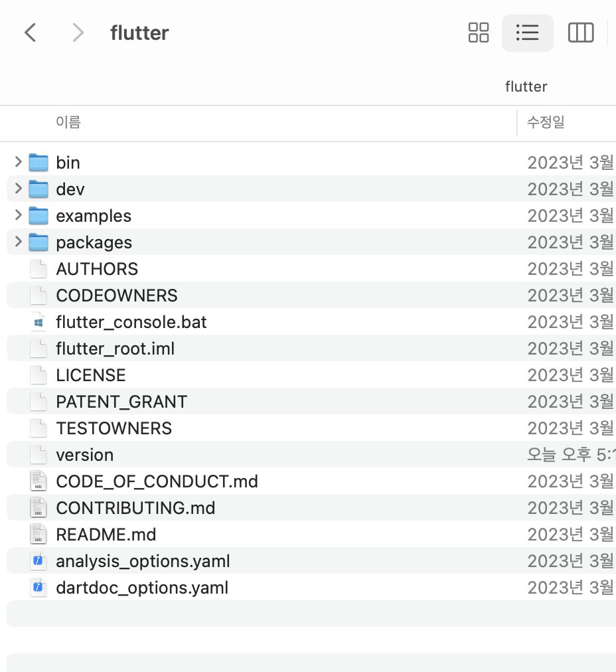Click the AUTHORS file icon
The width and height of the screenshot is (616, 672).
click(x=38, y=269)
